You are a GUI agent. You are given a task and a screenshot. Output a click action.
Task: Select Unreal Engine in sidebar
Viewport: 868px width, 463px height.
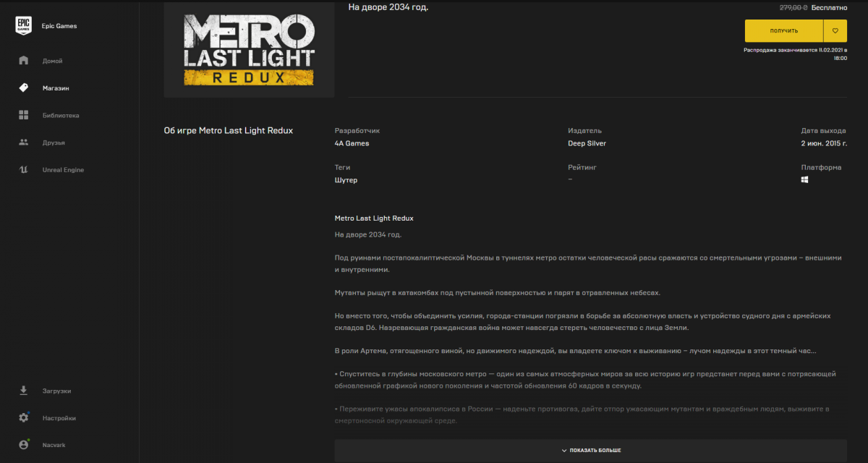pyautogui.click(x=63, y=170)
